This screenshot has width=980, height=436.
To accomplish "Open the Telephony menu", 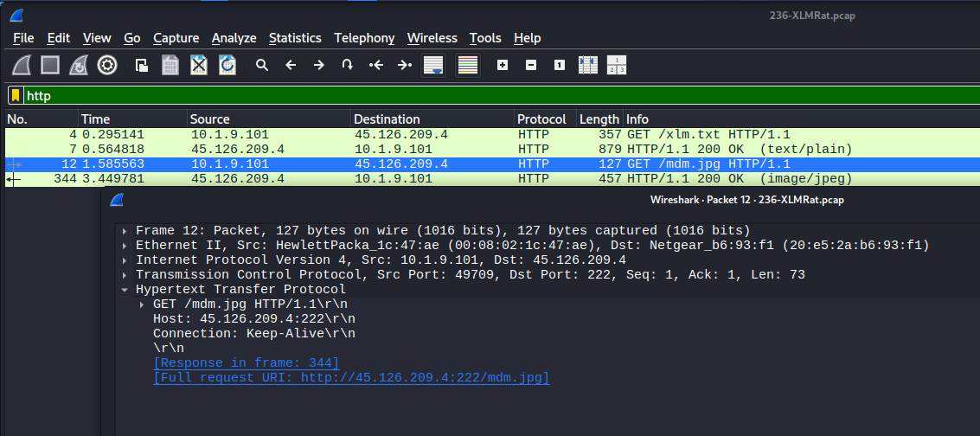I will [364, 38].
